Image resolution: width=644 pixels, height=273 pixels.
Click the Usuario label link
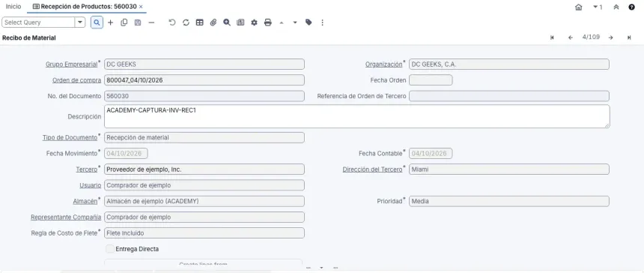click(x=91, y=185)
